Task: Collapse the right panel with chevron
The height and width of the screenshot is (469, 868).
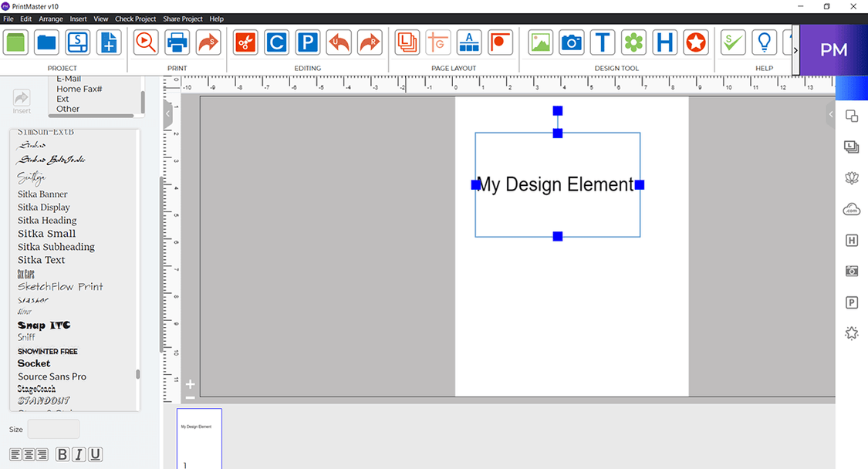Action: (830, 114)
